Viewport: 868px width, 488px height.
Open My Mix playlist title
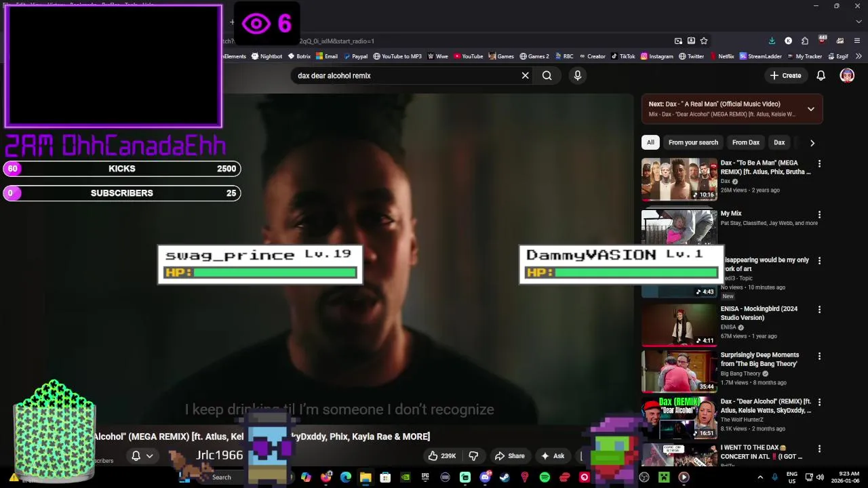731,213
